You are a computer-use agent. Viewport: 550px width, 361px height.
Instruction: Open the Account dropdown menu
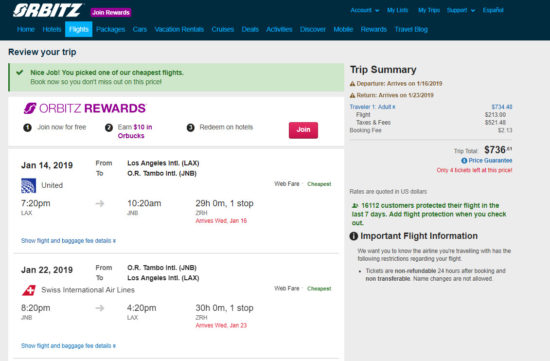[365, 10]
